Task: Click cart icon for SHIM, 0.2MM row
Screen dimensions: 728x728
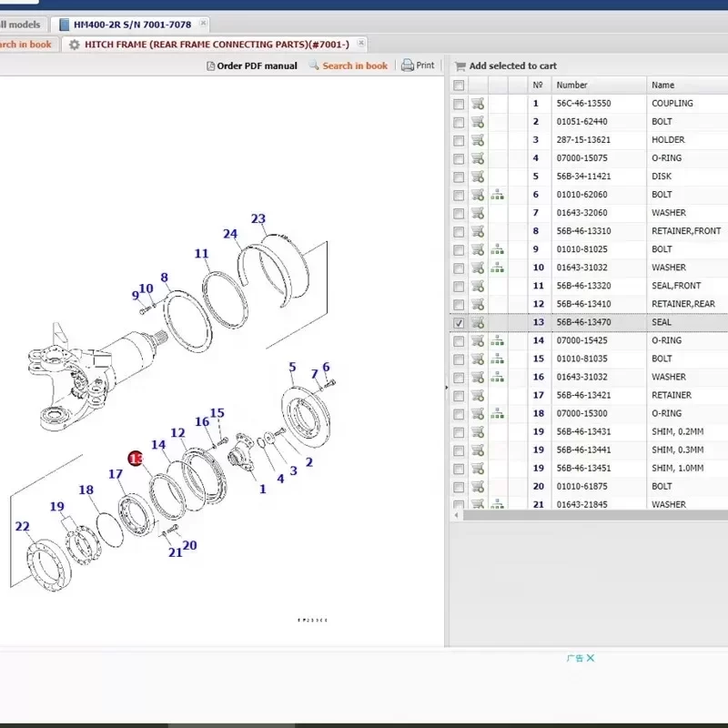Action: (477, 431)
